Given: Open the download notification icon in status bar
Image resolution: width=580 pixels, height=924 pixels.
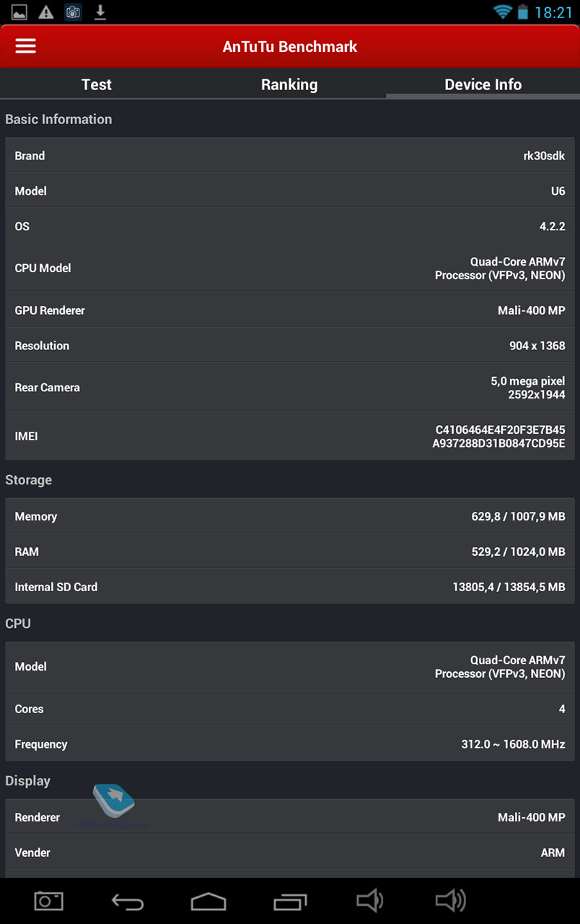Looking at the screenshot, I should click(100, 12).
